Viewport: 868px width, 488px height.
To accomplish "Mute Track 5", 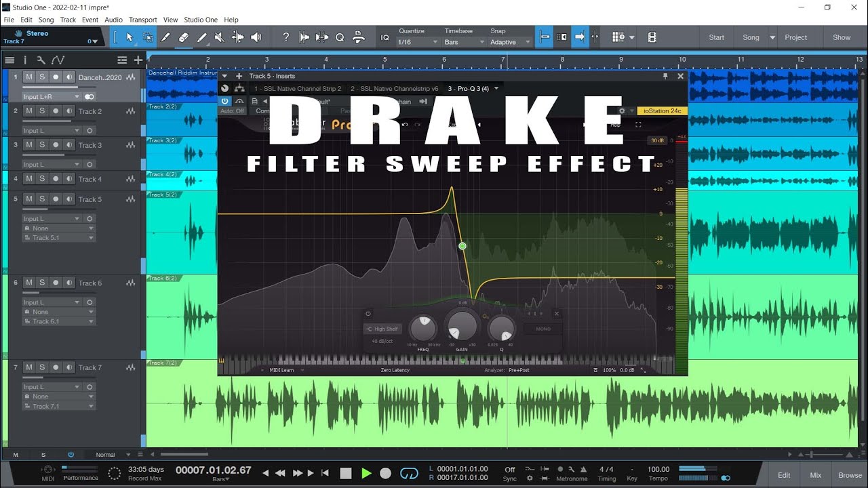I will pos(28,199).
